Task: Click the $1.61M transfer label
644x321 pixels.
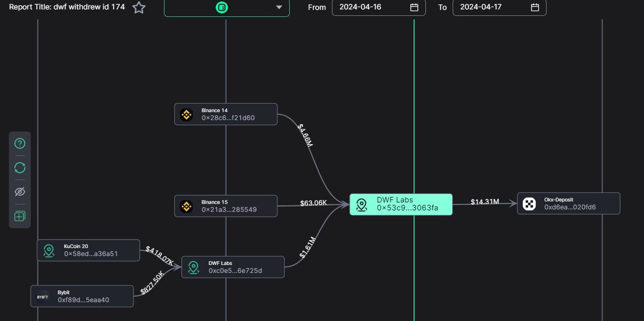Action: tap(306, 248)
